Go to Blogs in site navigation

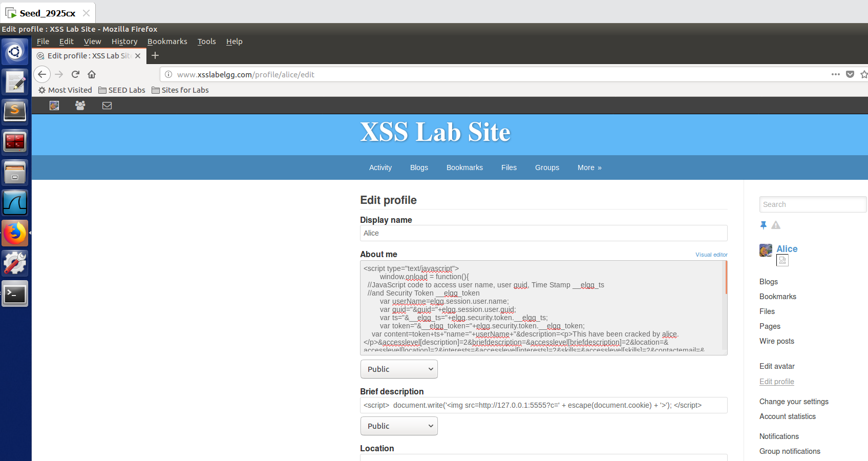tap(419, 167)
